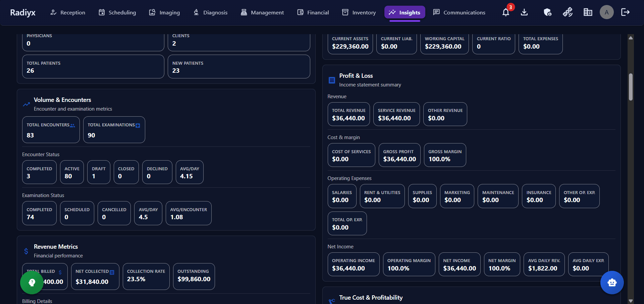644x304 pixels.
Task: Click the people icon on Total Encounters
Action: tap(72, 125)
